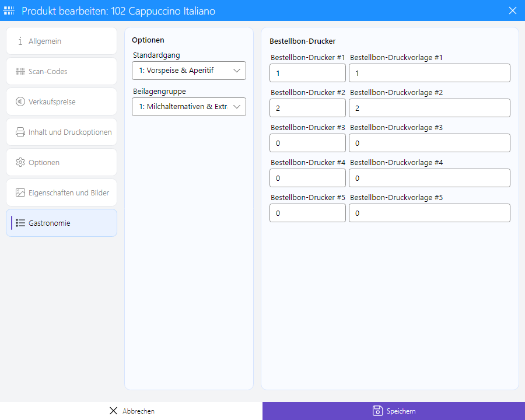The width and height of the screenshot is (525, 420).
Task: Open the Optionen sidebar tab
Action: pos(62,162)
